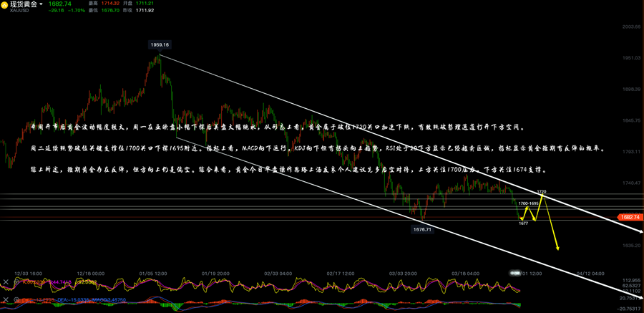Click the 2003.65 price axis label
The image size is (644, 313).
630,27
